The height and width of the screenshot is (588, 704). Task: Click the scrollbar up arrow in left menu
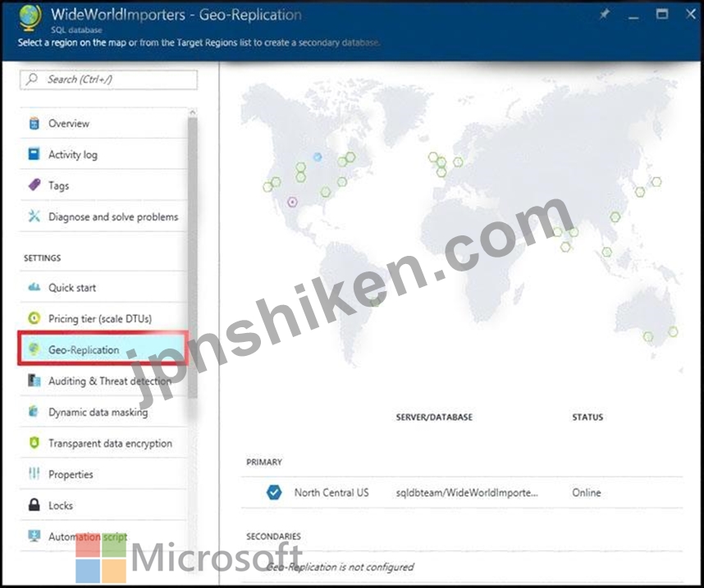click(193, 112)
